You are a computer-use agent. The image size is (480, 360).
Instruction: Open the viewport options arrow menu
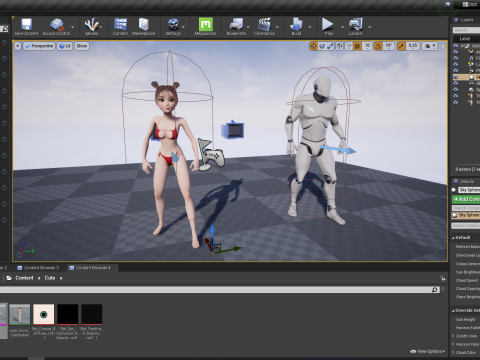pyautogui.click(x=18, y=46)
